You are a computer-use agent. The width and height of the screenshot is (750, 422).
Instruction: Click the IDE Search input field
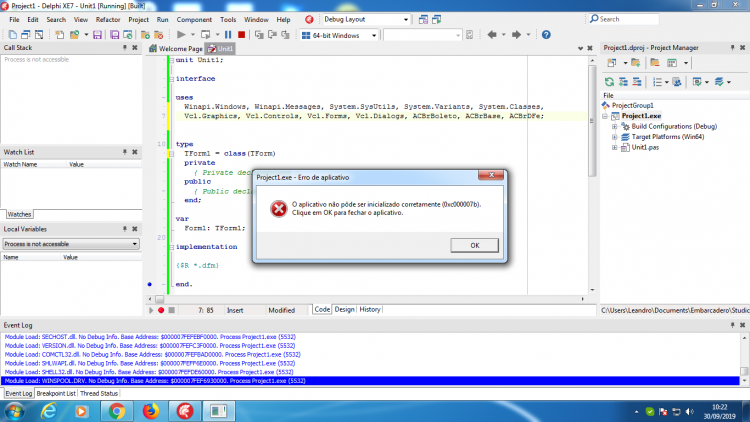click(624, 19)
